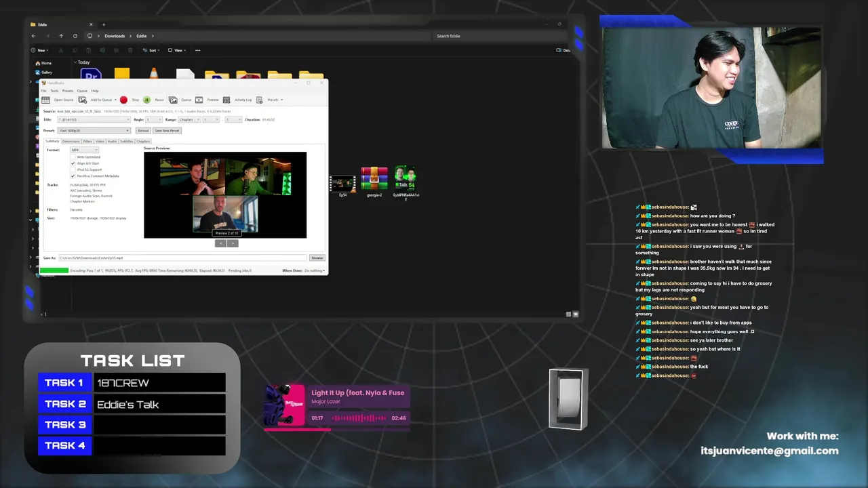Open the Title dropdown in HandBrake
868x488 pixels.
[94, 119]
